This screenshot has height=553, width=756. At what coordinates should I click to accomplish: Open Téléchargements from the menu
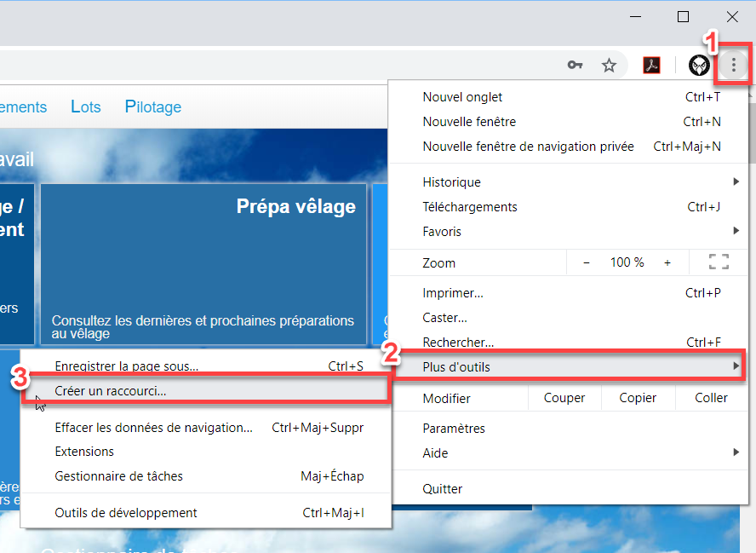(568, 207)
